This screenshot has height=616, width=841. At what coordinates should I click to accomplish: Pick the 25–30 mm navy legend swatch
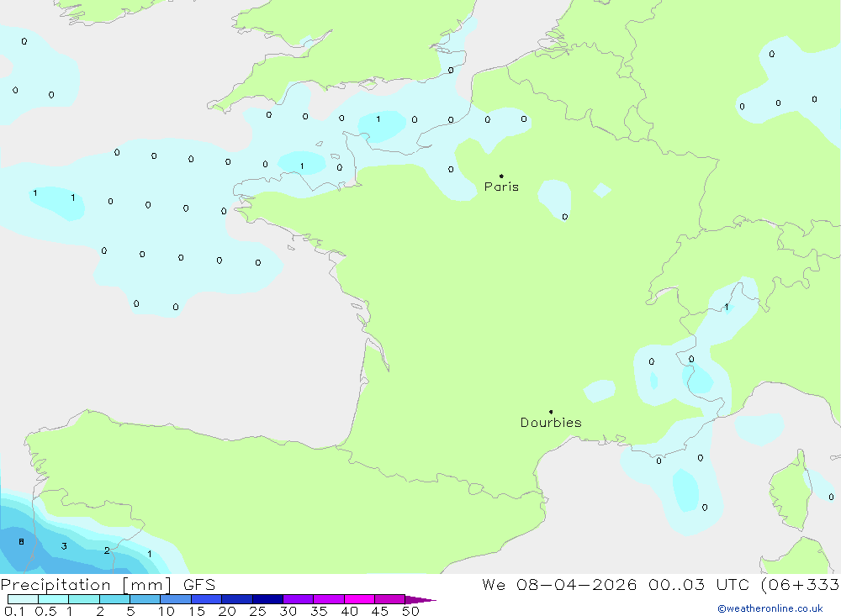click(267, 599)
